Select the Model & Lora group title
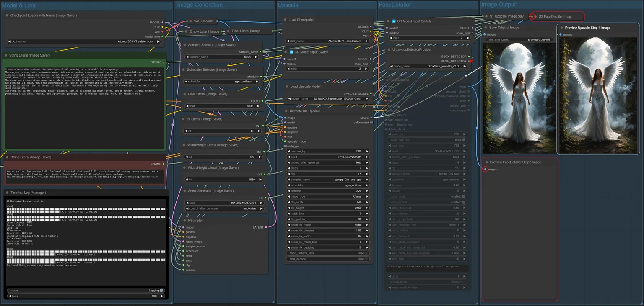The width and height of the screenshot is (644, 306). click(x=19, y=5)
